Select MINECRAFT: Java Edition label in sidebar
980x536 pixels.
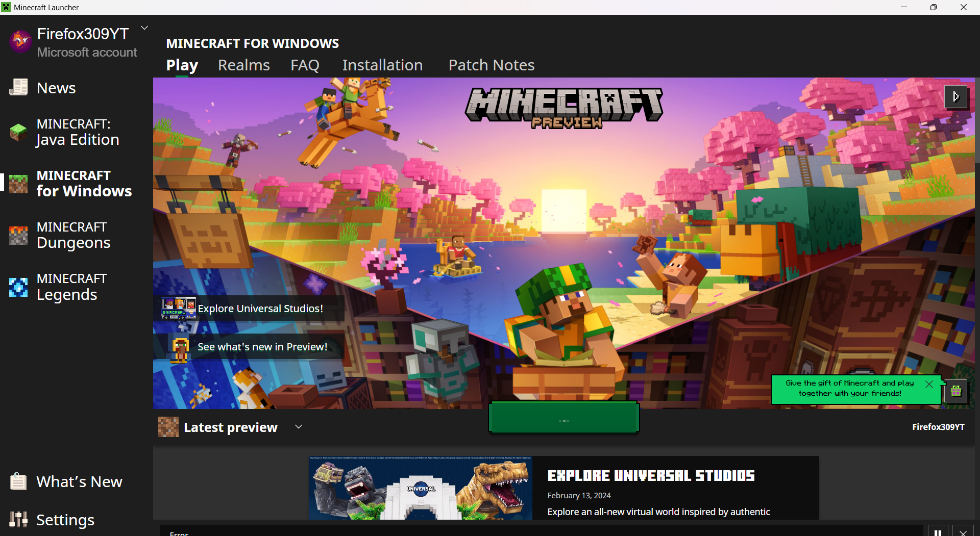click(78, 132)
